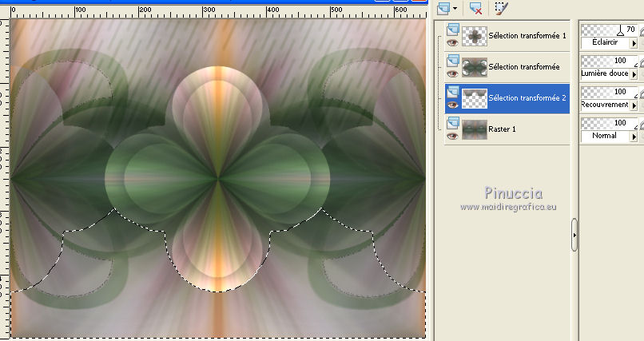Click layer type icon of Raster 1
The image size is (644, 341).
452,123
